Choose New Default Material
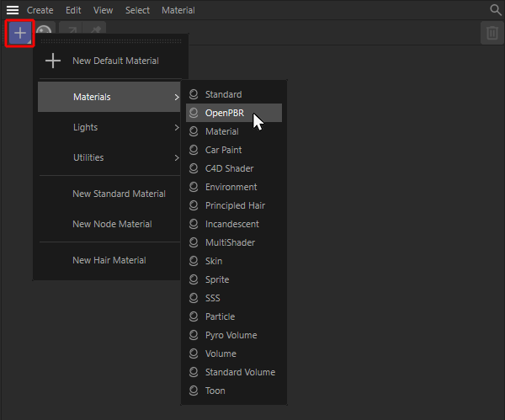The height and width of the screenshot is (420, 505). tap(115, 61)
